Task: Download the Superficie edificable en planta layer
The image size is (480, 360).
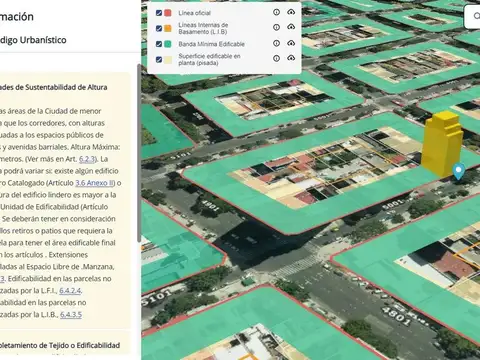Action: click(291, 58)
